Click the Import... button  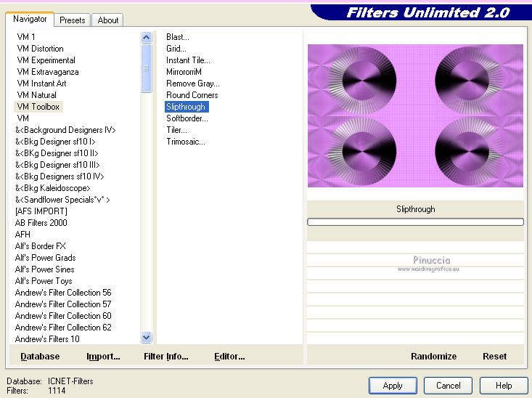[x=103, y=356]
